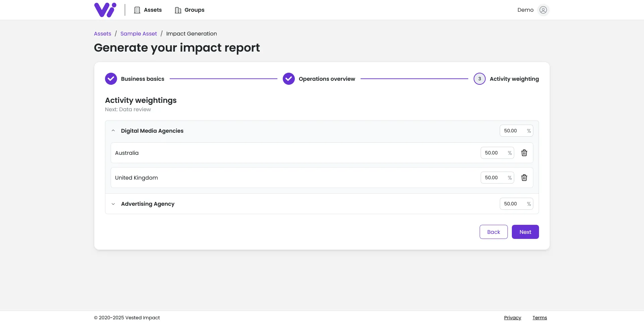This screenshot has height=324, width=644.
Task: Open the Assets menu item
Action: (x=152, y=10)
